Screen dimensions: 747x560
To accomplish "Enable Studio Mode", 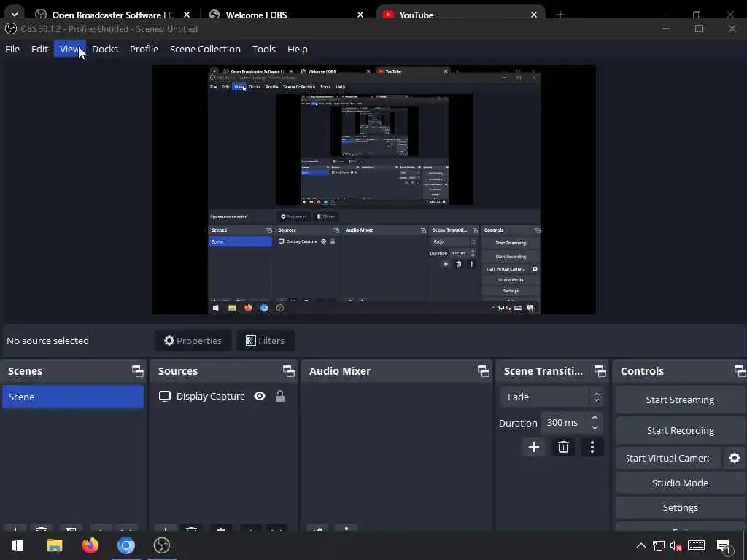I will point(680,483).
